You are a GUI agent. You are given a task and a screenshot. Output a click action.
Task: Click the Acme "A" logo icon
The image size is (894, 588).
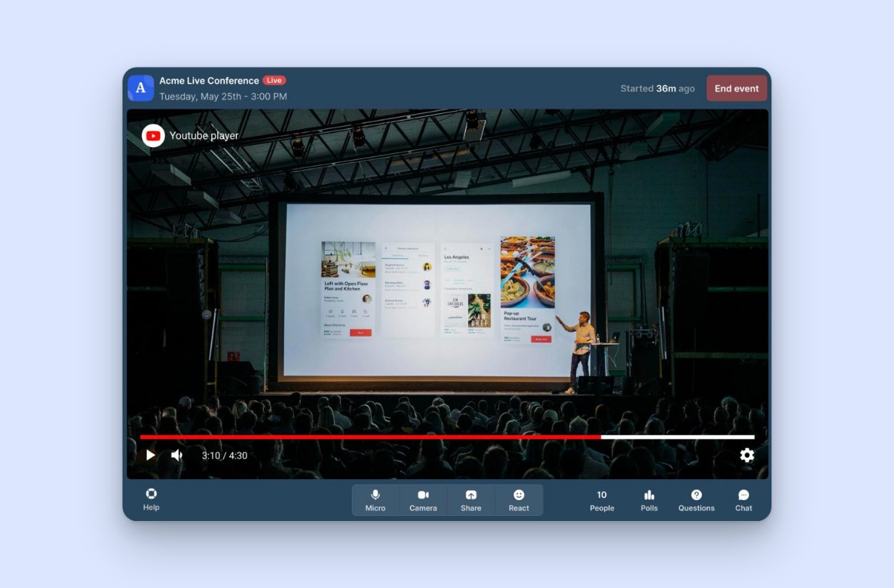tap(141, 88)
